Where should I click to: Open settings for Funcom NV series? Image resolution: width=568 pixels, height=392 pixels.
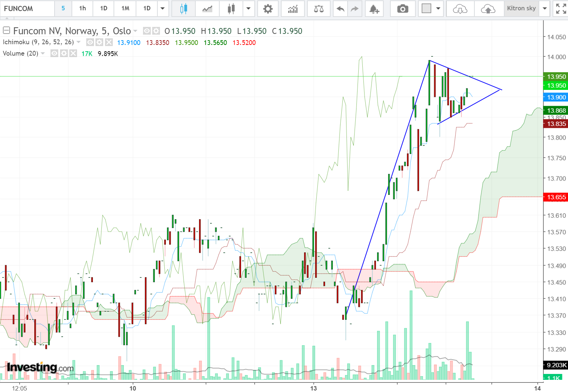pos(156,31)
